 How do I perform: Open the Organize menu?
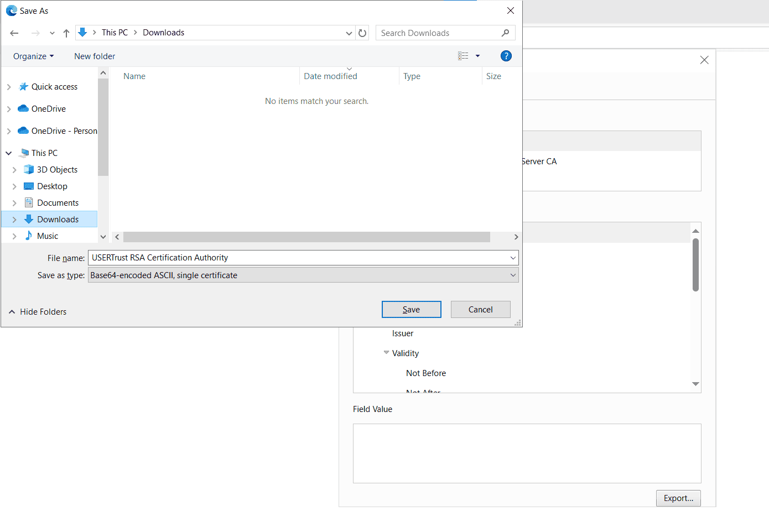click(33, 56)
